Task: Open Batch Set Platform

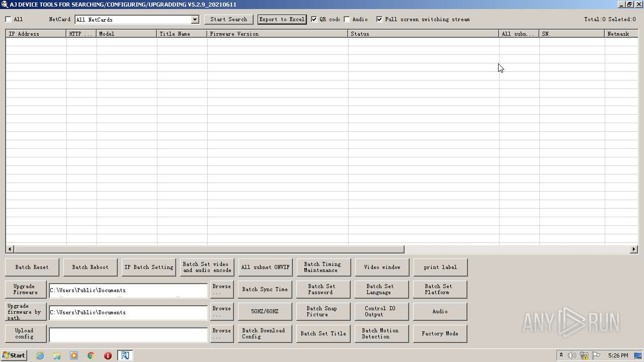Action: (440, 290)
